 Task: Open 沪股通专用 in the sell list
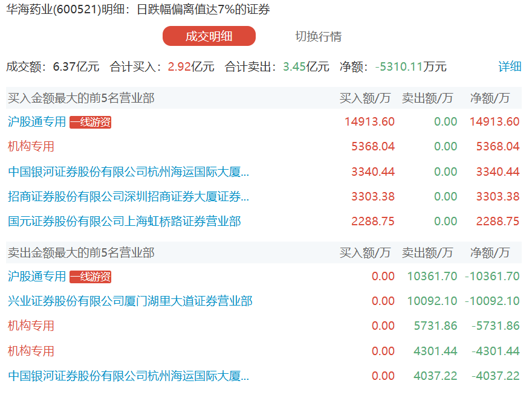[37, 276]
